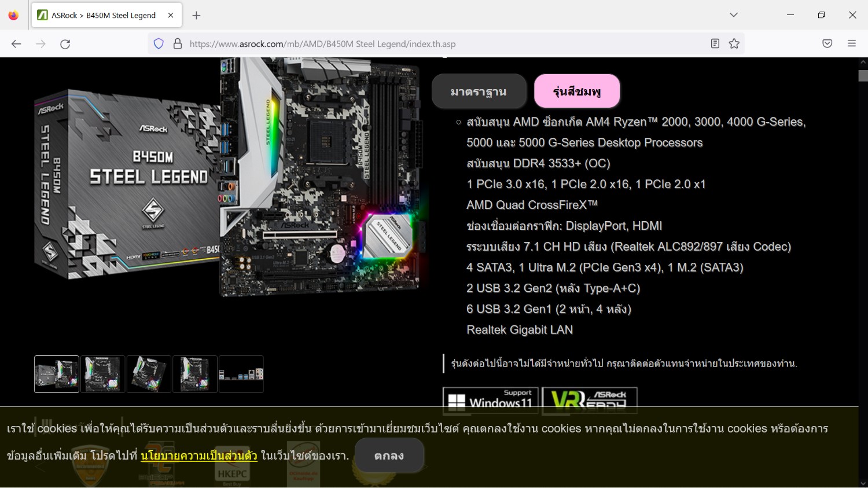Click the availability notice 'รุ่นดังต่อไปนี้' text
The image size is (868, 488).
click(x=624, y=364)
